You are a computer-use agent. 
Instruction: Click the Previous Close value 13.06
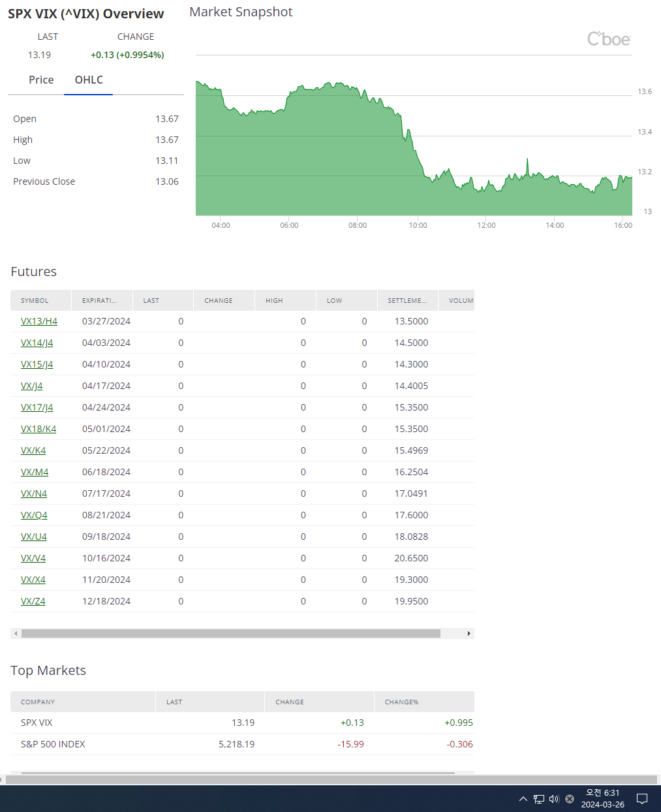pyautogui.click(x=167, y=181)
